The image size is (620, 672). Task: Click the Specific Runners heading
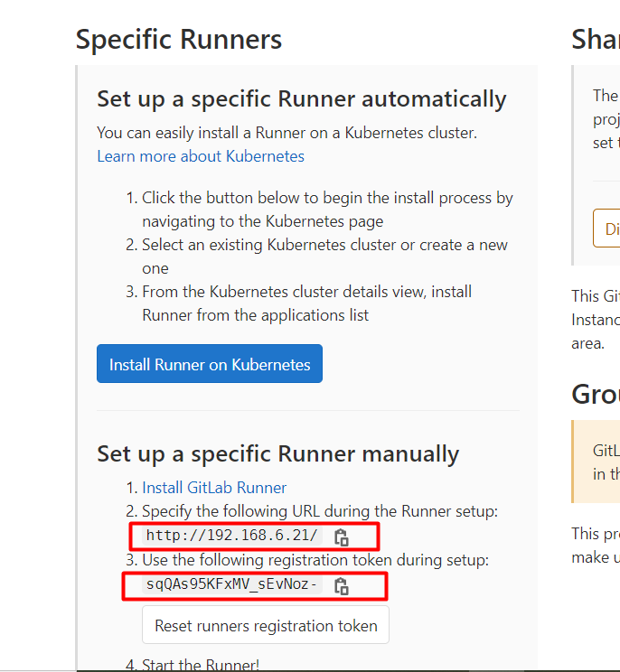coord(179,40)
